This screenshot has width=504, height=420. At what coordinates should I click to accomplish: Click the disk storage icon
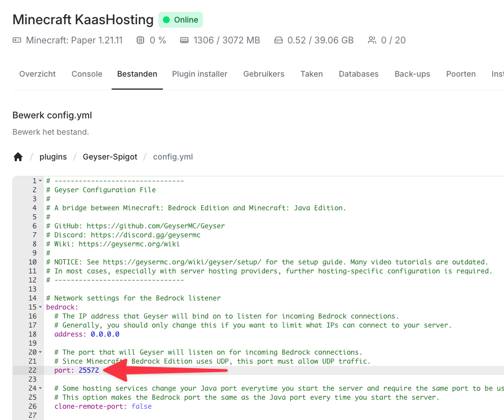(278, 40)
